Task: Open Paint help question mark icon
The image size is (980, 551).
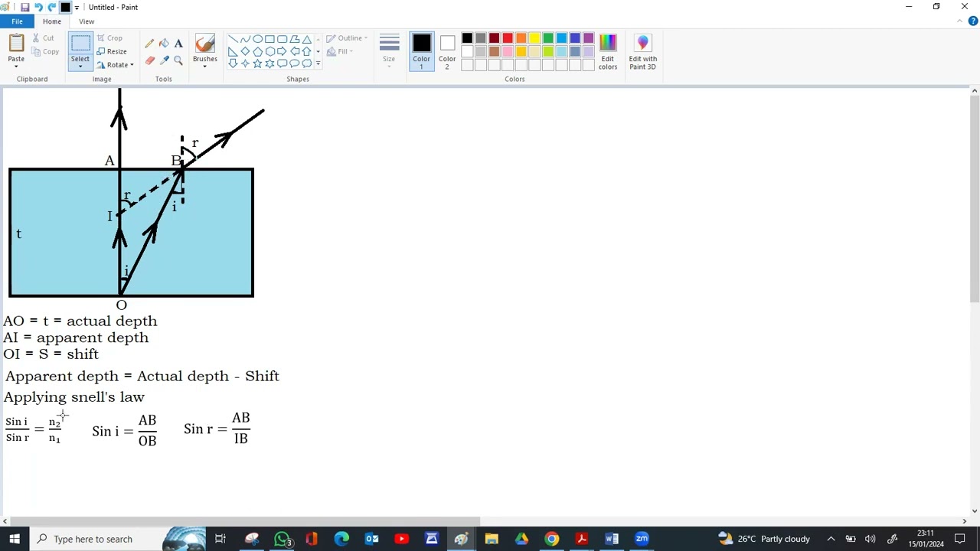Action: (x=972, y=21)
